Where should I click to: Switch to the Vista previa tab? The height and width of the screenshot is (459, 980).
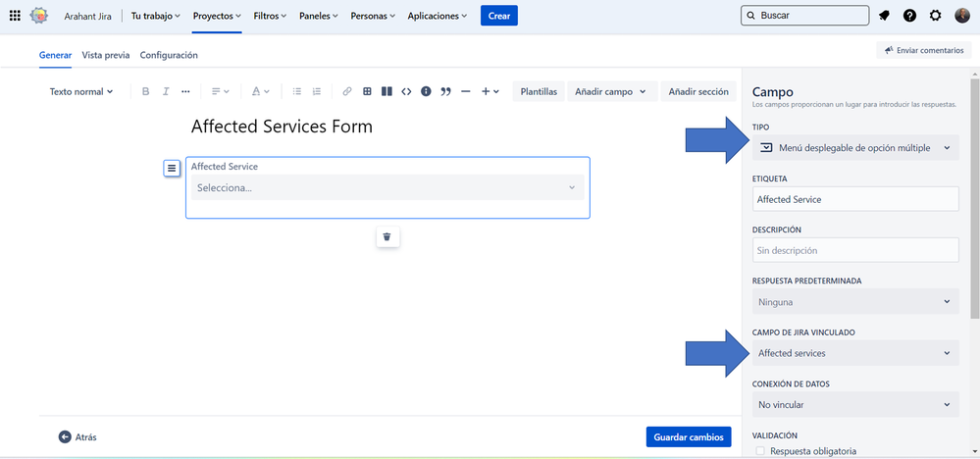tap(106, 55)
